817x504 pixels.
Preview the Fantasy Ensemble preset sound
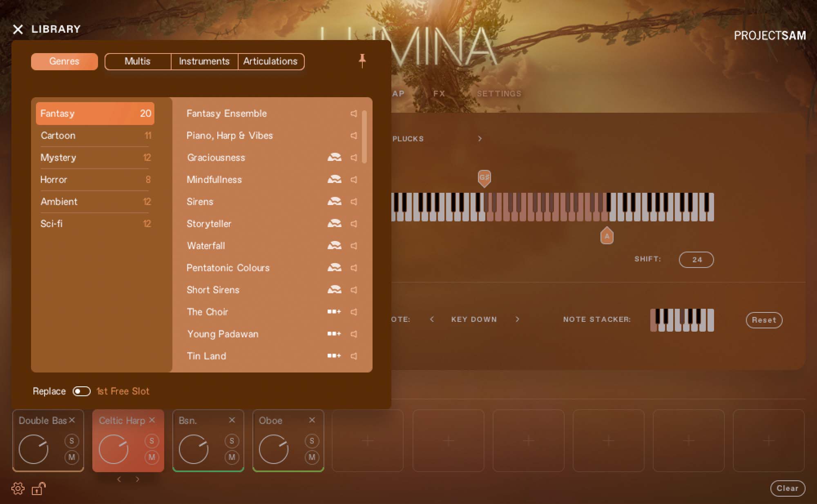[x=354, y=114]
